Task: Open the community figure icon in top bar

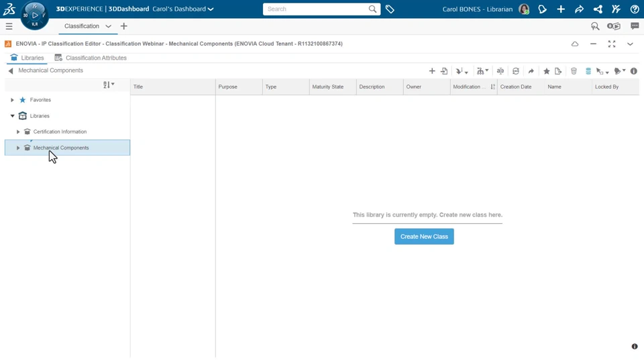Action: 616,9
